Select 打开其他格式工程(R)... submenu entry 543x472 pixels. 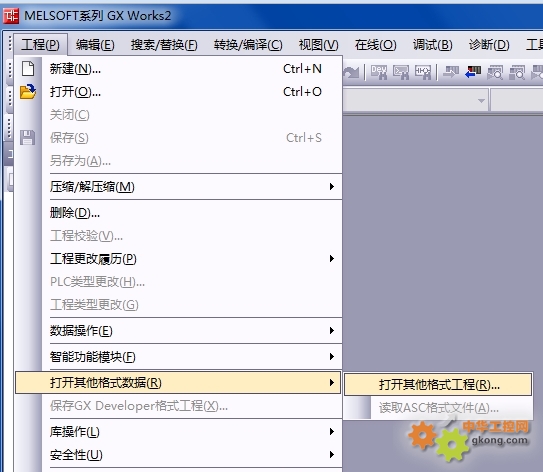tap(438, 384)
